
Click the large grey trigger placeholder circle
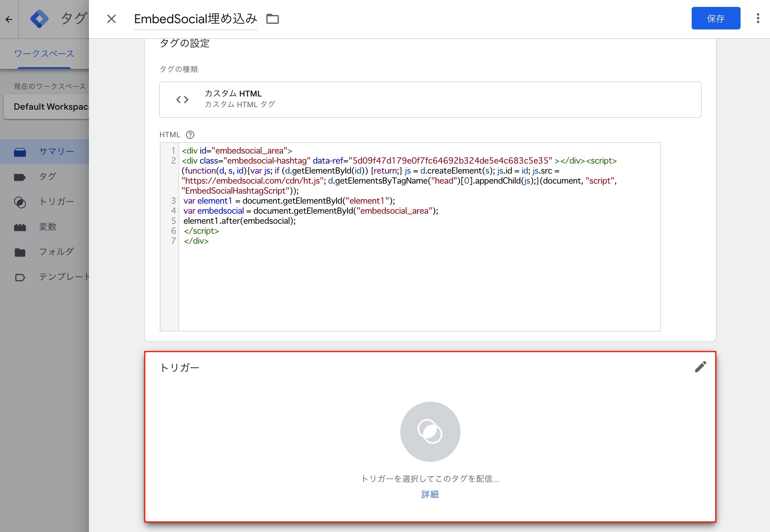click(430, 432)
